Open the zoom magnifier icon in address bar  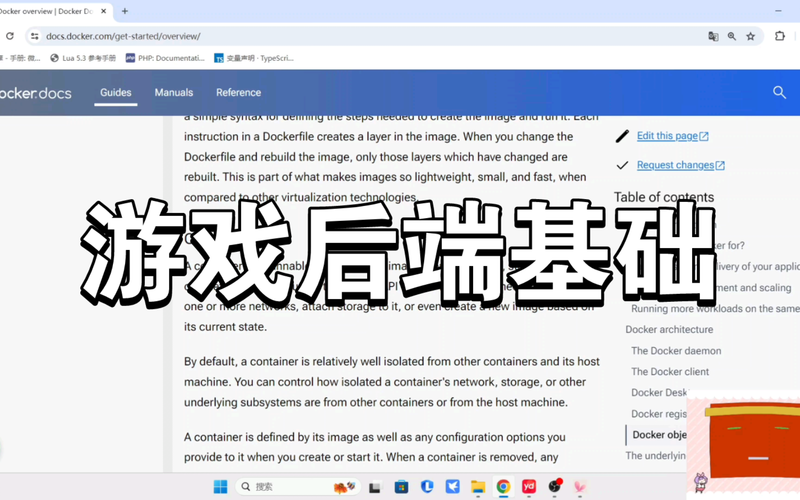pos(732,36)
